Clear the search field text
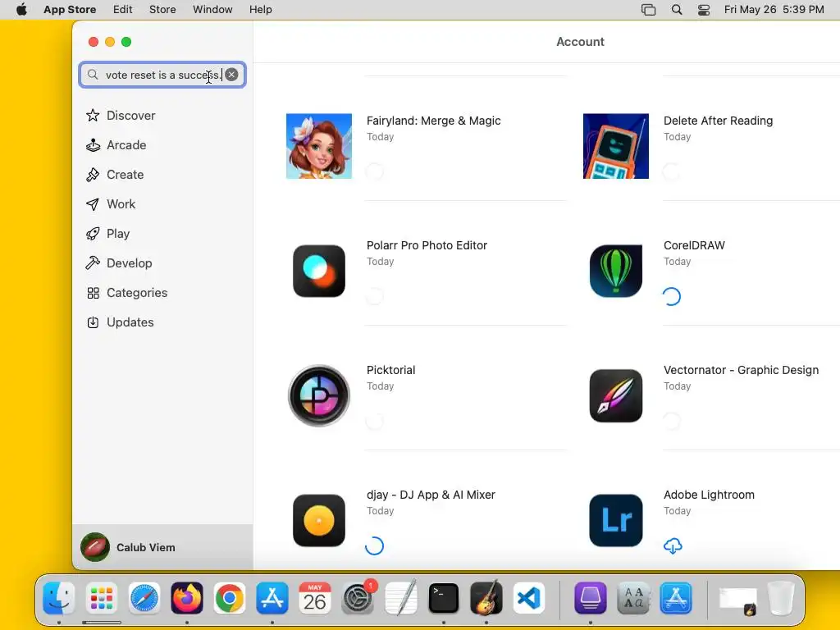The image size is (840, 630). (231, 75)
